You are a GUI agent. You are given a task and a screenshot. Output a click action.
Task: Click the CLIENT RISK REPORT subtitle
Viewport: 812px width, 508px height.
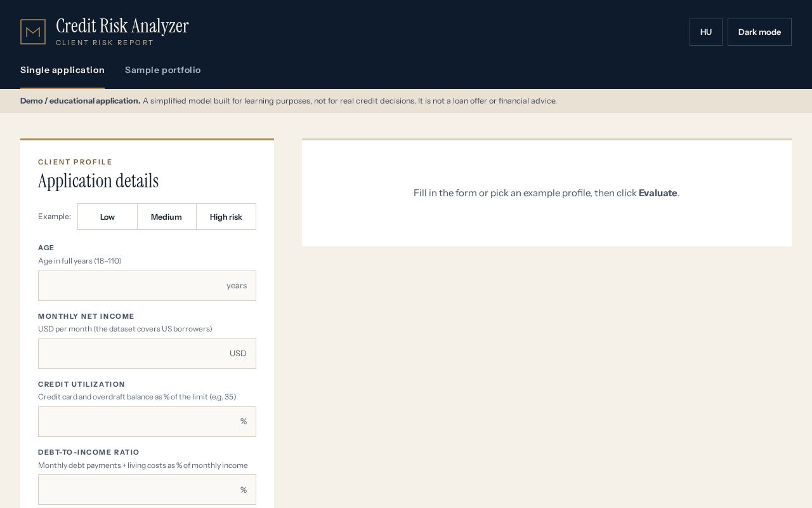pos(105,43)
